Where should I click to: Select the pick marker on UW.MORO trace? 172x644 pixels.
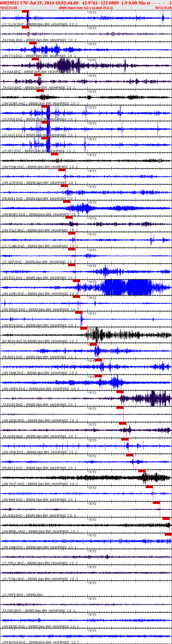pos(67,202)
